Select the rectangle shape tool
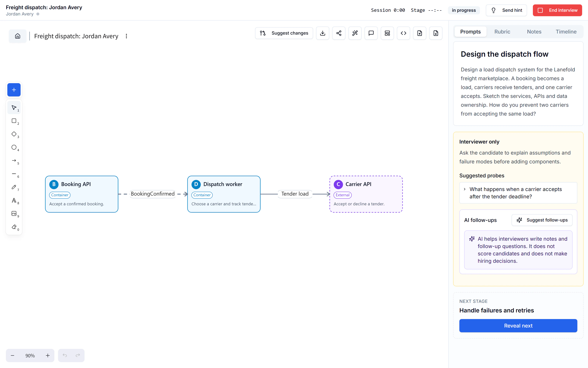The width and height of the screenshot is (588, 368). [x=14, y=121]
